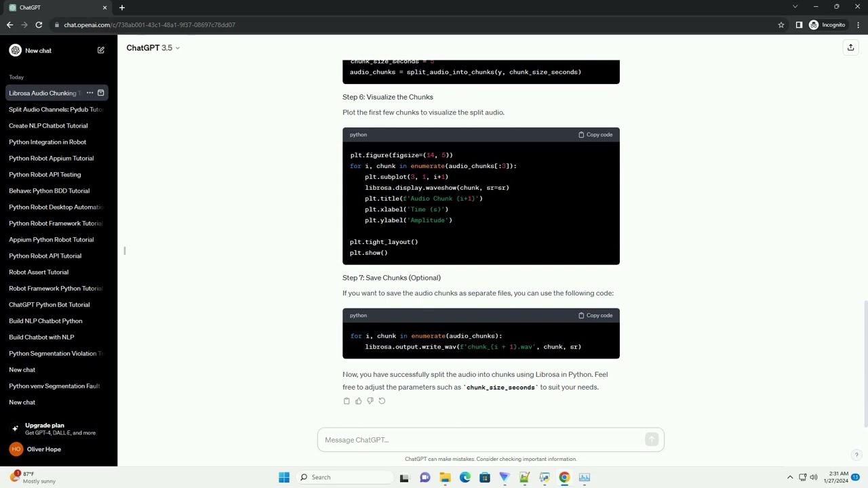Click the Upgrade plan sparkle icon
This screenshot has height=488, width=868.
pos(15,428)
